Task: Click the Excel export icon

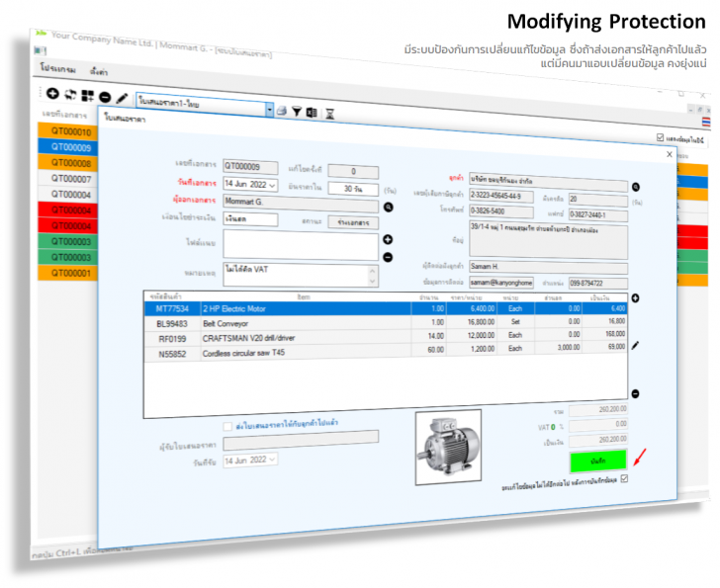Action: pyautogui.click(x=312, y=113)
